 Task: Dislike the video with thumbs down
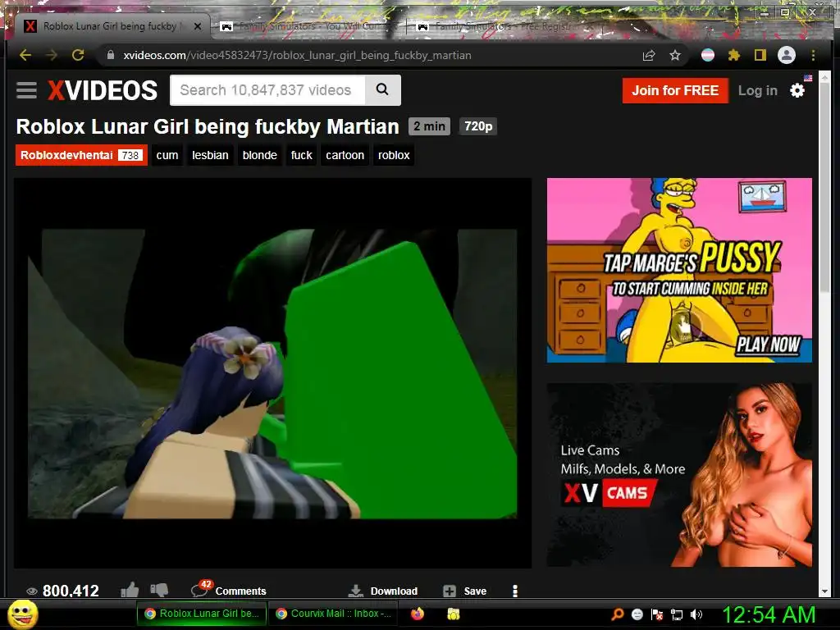(x=159, y=590)
